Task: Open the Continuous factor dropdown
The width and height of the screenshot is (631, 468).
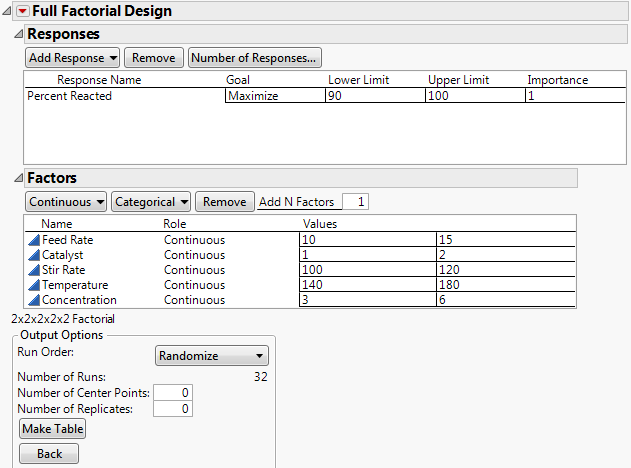Action: click(x=66, y=201)
